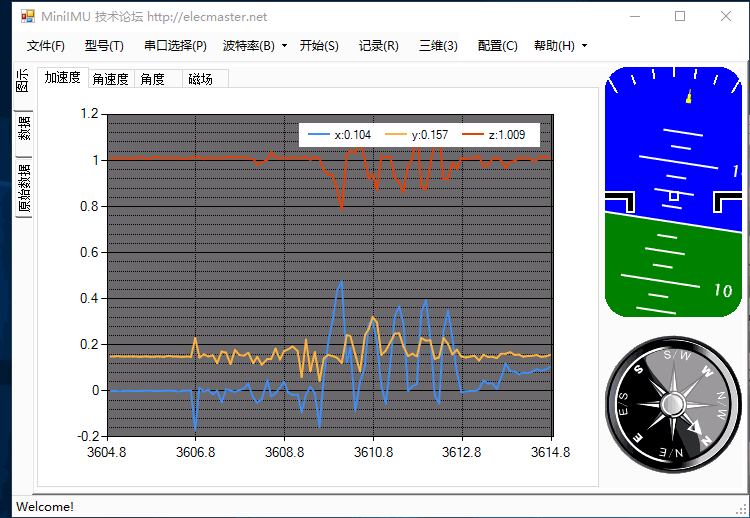Expand the 波特率(B) dropdown arrow
750x518 pixels.
[x=285, y=46]
